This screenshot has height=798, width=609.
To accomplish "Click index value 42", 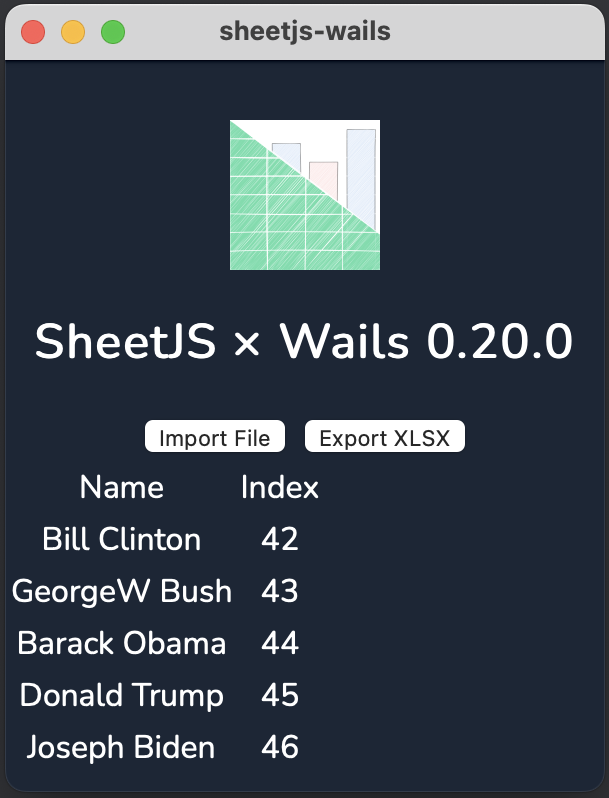I will [x=280, y=539].
